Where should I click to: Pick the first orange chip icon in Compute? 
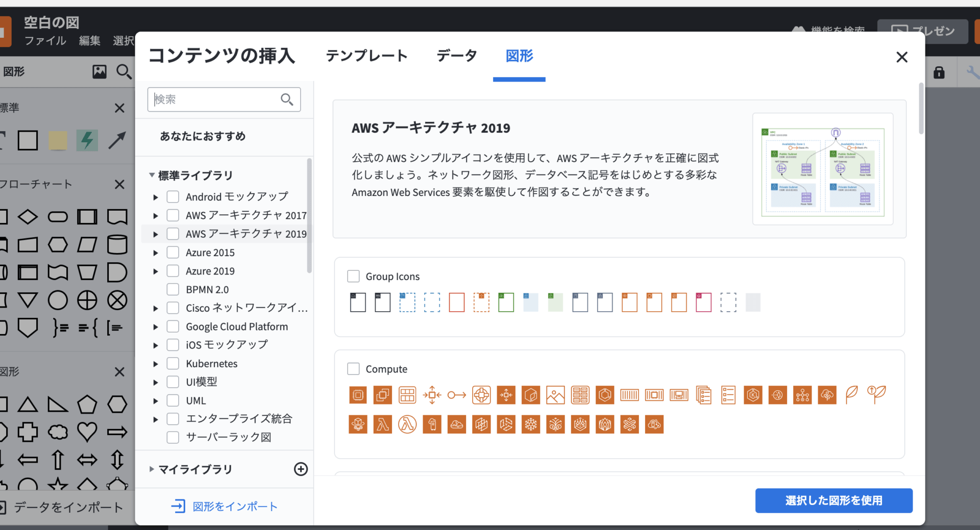(x=358, y=395)
